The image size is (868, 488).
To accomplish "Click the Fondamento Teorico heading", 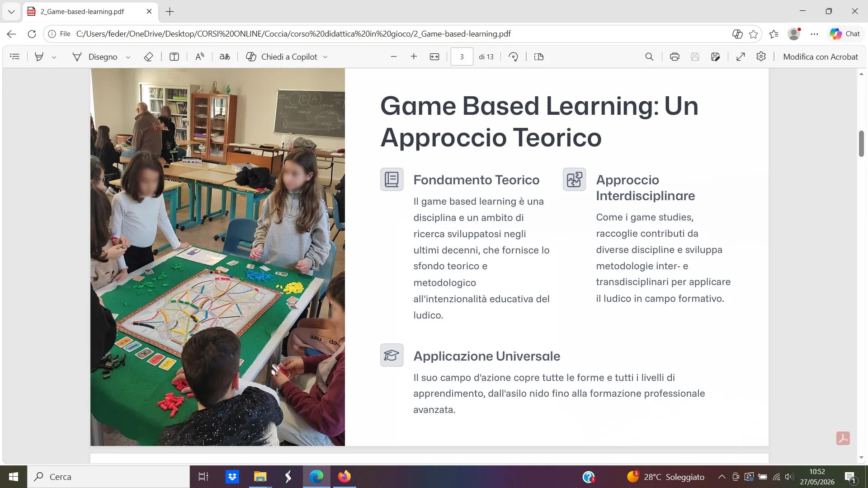I will (x=476, y=180).
